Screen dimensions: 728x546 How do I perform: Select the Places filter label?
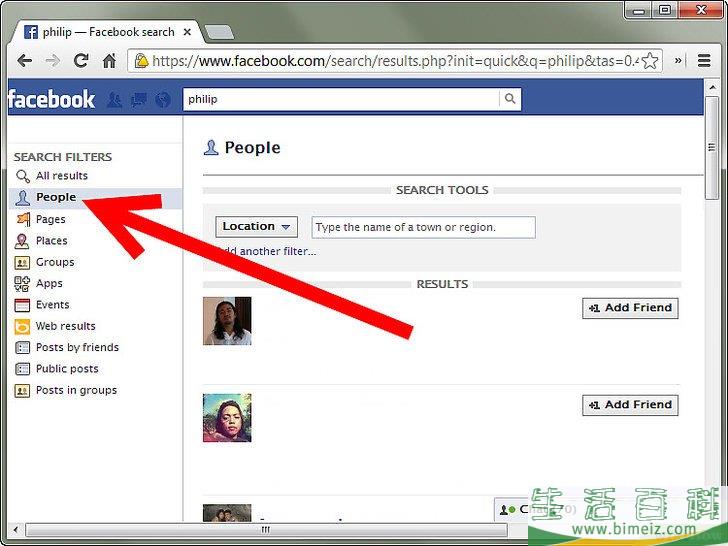tap(52, 240)
